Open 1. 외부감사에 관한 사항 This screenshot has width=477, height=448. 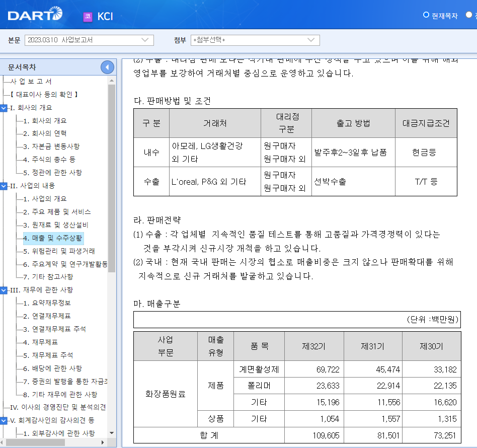point(59,434)
